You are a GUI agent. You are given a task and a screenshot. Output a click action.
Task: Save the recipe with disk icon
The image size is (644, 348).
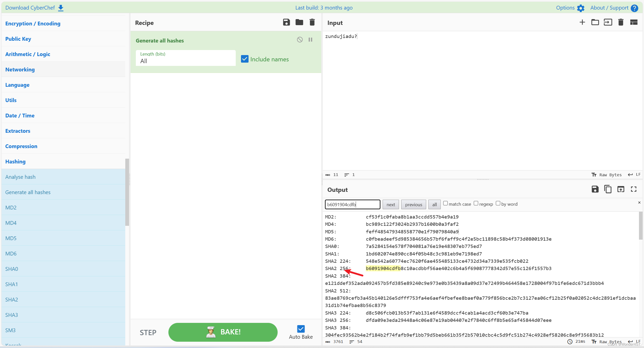click(x=286, y=22)
